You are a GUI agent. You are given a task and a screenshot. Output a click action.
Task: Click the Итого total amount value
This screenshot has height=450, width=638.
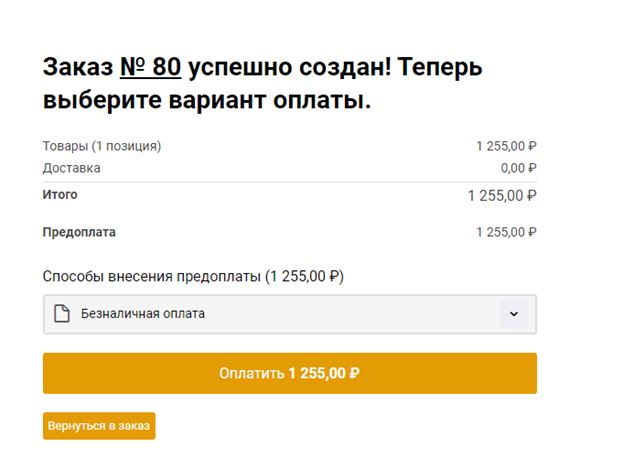pos(502,196)
